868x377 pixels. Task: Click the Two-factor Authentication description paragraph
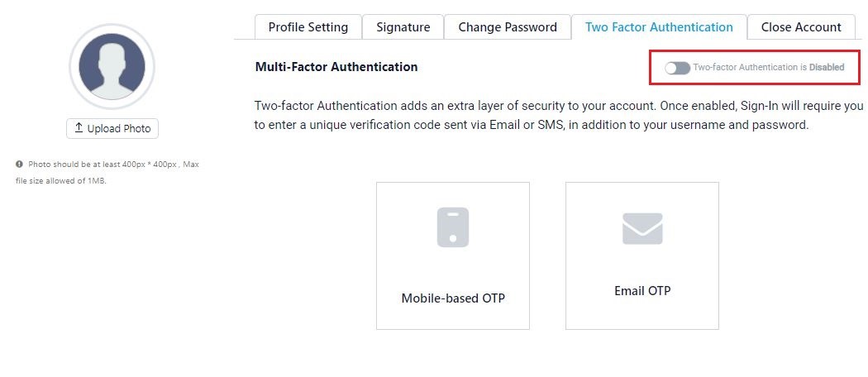point(559,115)
